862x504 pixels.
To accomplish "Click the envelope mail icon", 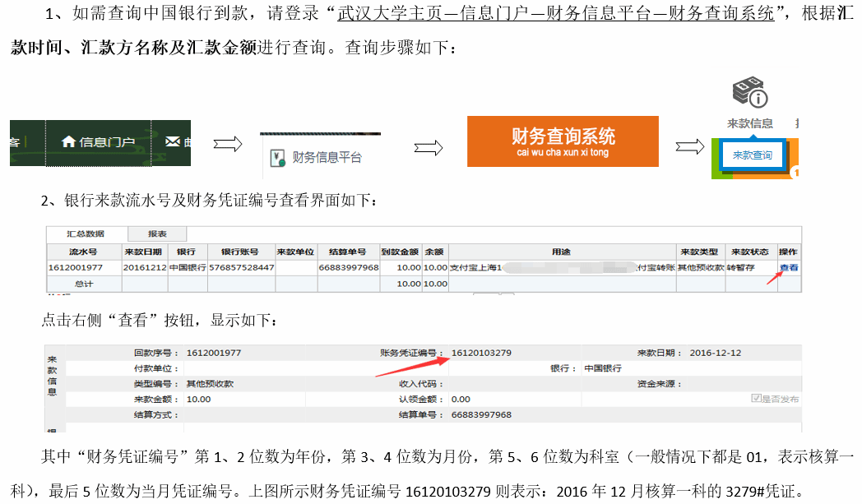I will (x=172, y=141).
